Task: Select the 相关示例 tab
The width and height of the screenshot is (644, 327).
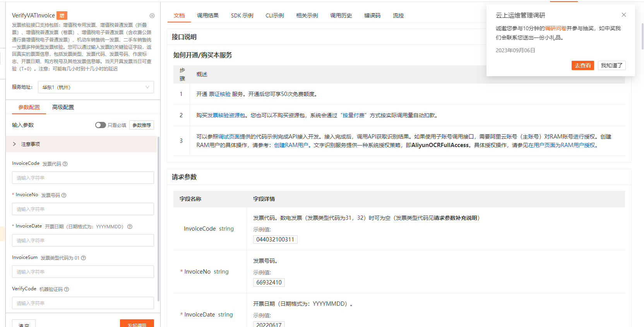Action: [307, 15]
